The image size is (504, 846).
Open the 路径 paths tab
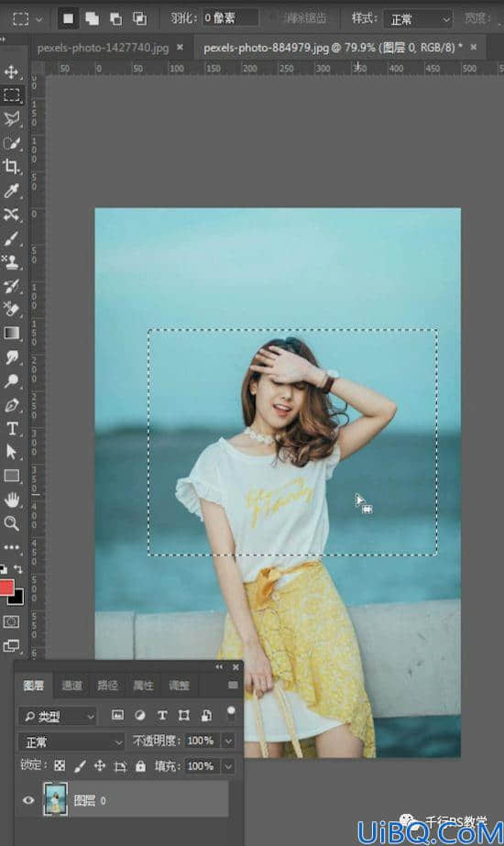[107, 686]
